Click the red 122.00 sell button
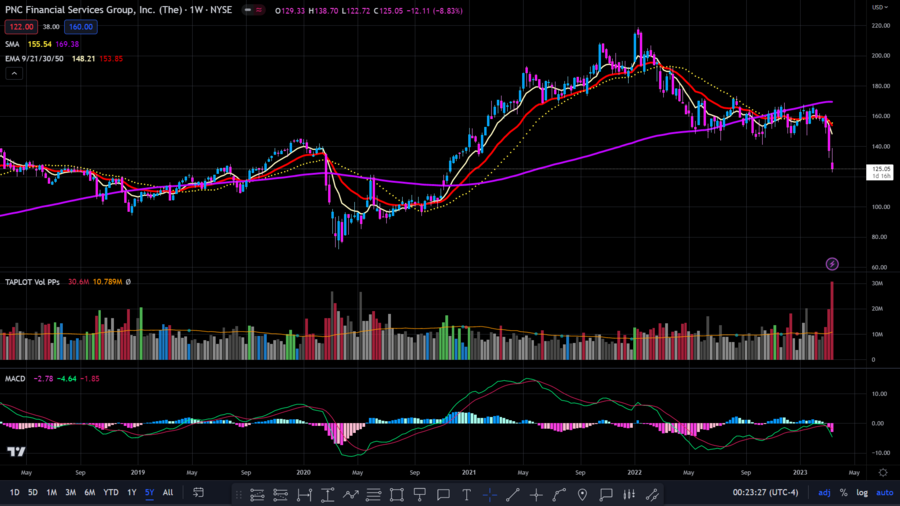The image size is (900, 506). 21,27
